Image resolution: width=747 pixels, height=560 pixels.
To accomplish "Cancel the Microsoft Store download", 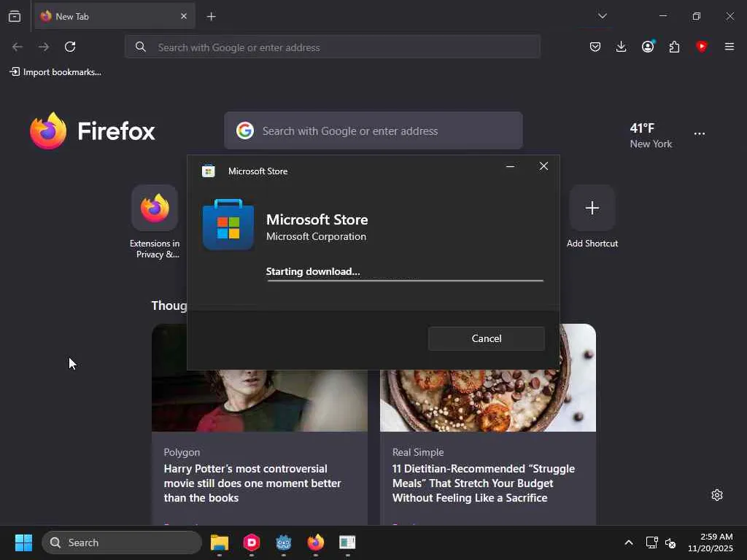I will [x=487, y=338].
